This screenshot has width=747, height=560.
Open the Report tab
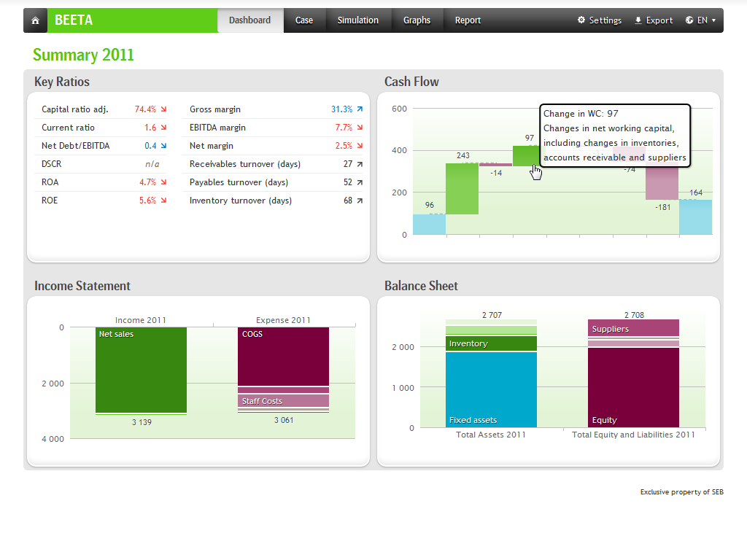coord(468,20)
